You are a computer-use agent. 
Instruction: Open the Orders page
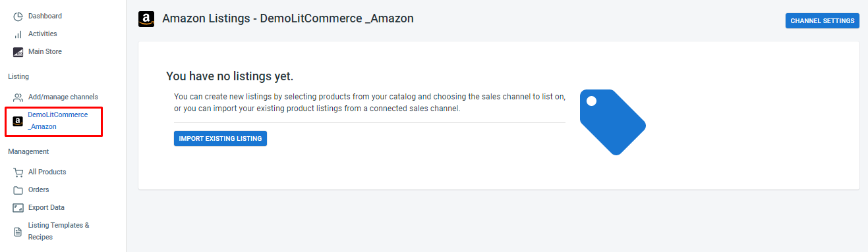click(39, 189)
